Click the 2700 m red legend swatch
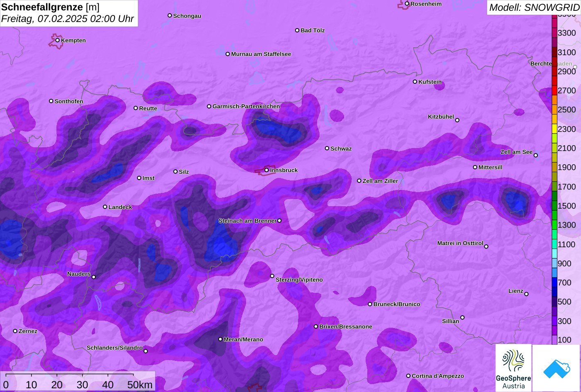The image size is (581, 392). click(554, 90)
